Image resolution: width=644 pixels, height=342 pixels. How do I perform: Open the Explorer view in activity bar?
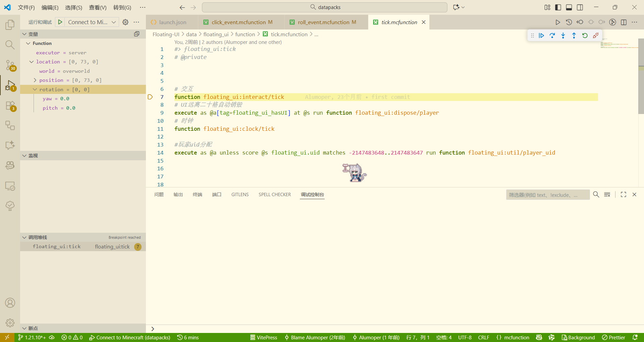coord(10,25)
